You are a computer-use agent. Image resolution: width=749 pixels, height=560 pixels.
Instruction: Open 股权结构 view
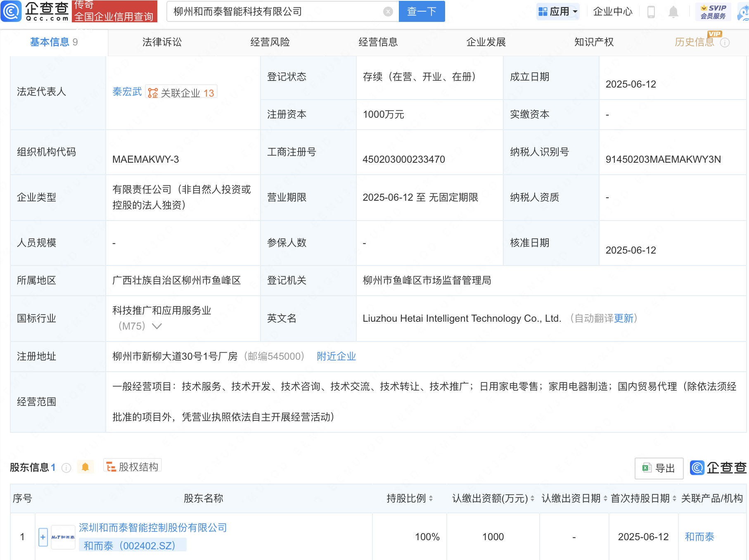click(x=132, y=467)
